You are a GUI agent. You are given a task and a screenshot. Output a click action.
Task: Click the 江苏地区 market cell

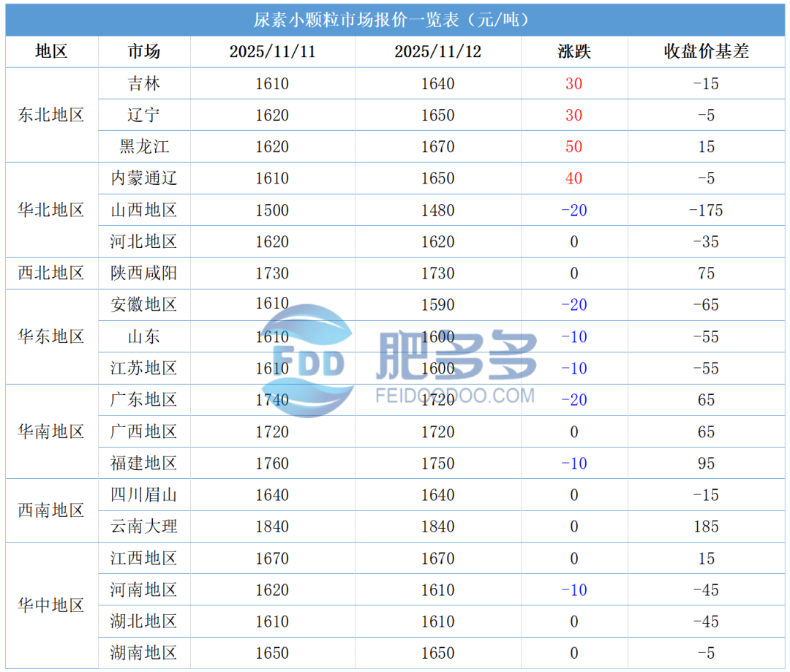pos(144,369)
